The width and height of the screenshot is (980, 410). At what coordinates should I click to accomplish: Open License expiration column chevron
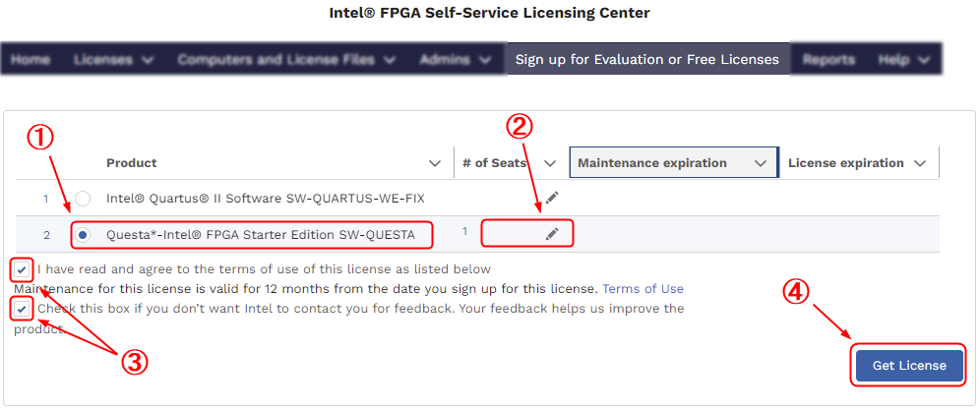click(920, 163)
